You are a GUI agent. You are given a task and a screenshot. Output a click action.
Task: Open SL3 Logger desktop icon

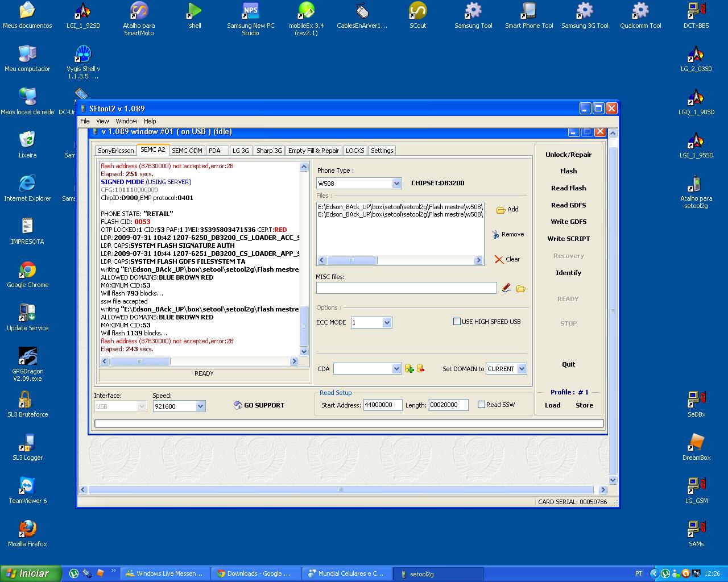point(27,447)
